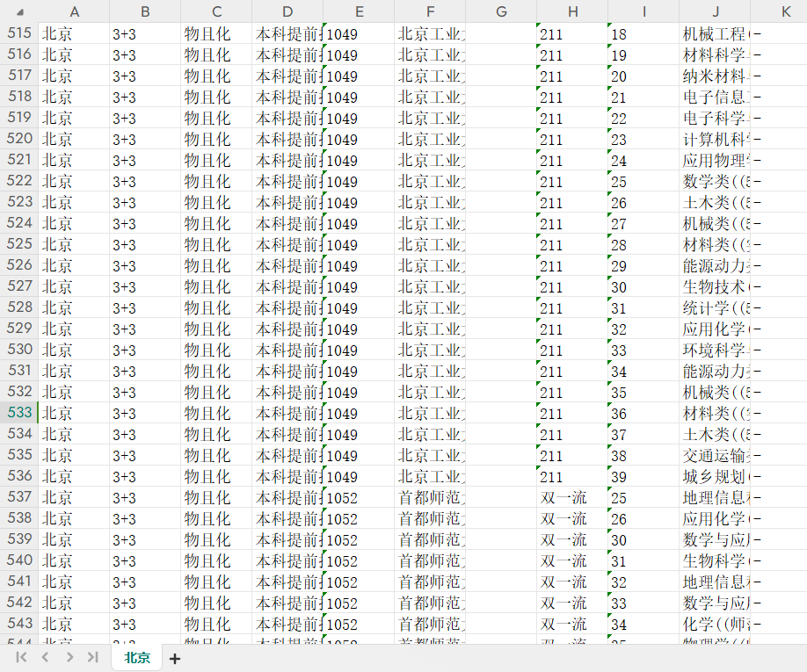The height and width of the screenshot is (672, 807).
Task: Click the last-sheet navigation icon
Action: coord(93,656)
